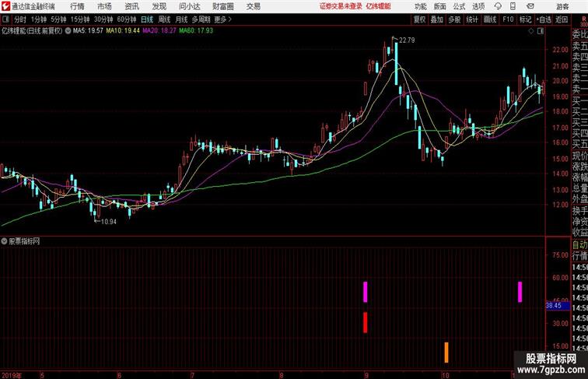The width and height of the screenshot is (588, 379).
Task: Open the 功能 menu
Action: click(420, 6)
